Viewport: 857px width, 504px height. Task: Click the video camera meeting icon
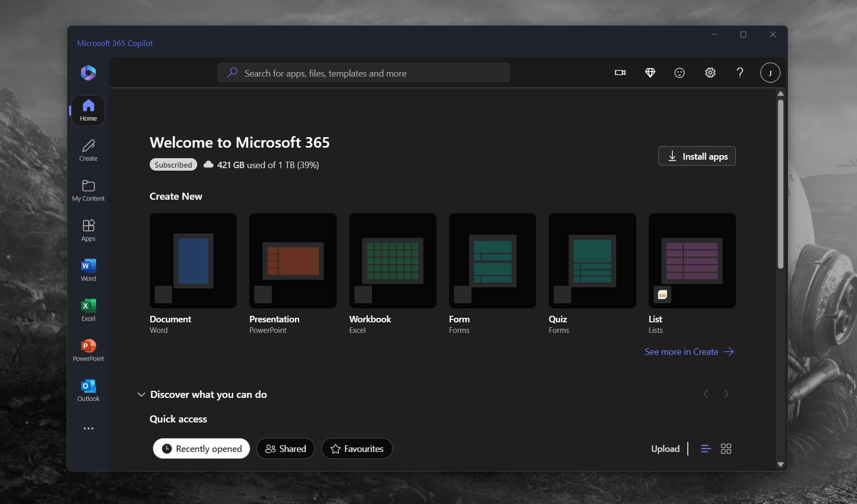[x=620, y=73]
